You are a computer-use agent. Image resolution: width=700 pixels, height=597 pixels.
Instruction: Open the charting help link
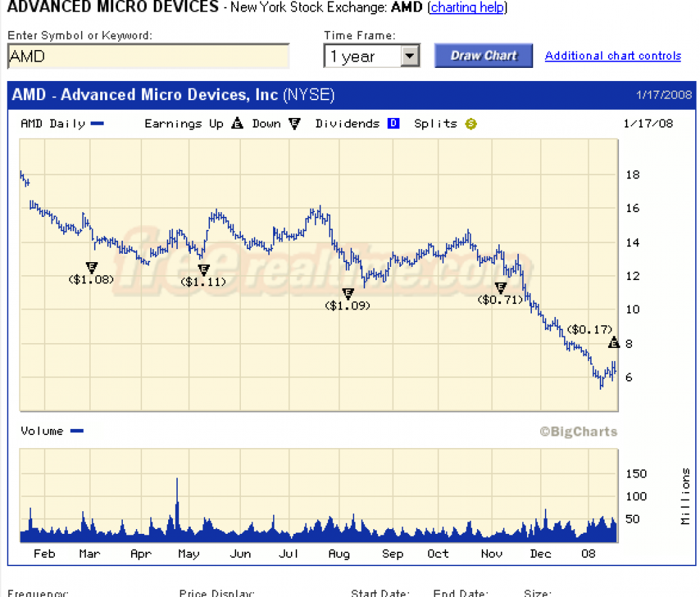467,7
